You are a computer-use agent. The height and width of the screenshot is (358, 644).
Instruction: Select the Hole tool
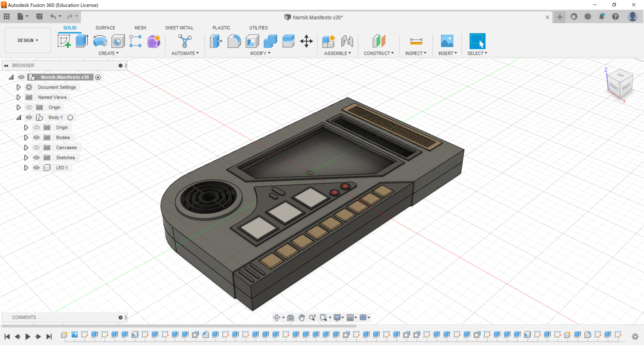click(x=118, y=41)
